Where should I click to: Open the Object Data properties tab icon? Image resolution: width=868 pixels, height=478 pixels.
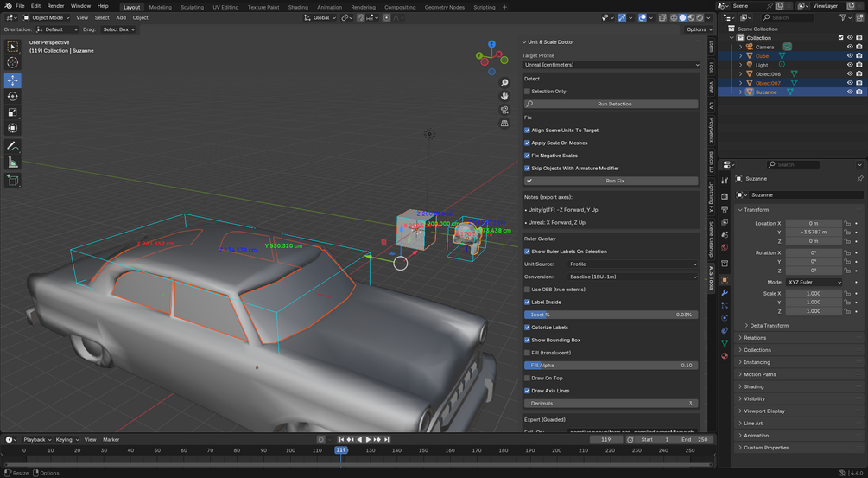click(725, 343)
